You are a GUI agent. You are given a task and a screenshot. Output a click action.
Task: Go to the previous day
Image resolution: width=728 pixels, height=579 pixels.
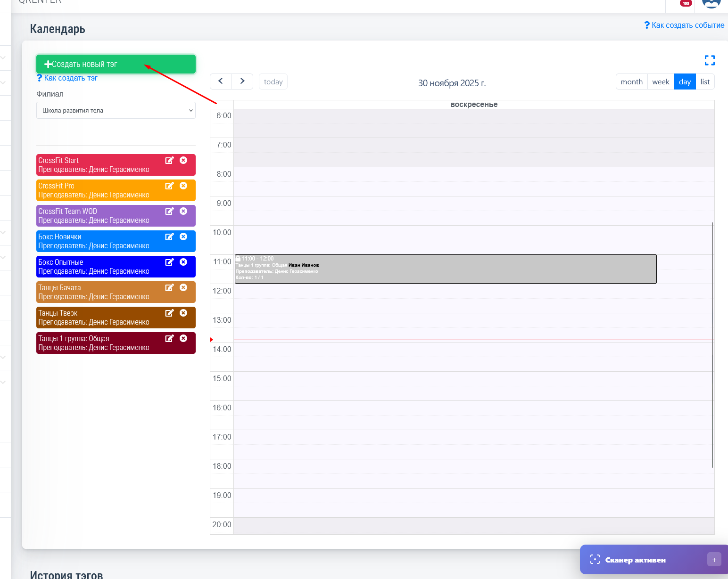tap(221, 81)
